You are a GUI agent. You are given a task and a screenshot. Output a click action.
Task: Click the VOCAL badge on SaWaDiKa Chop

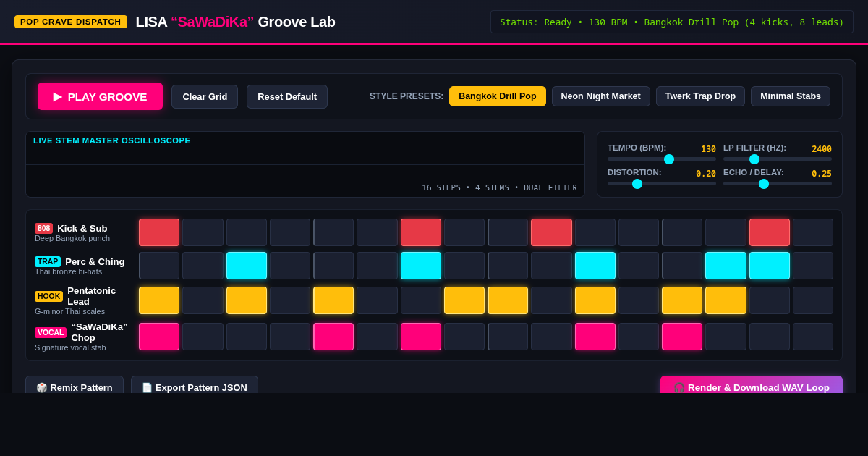(51, 332)
